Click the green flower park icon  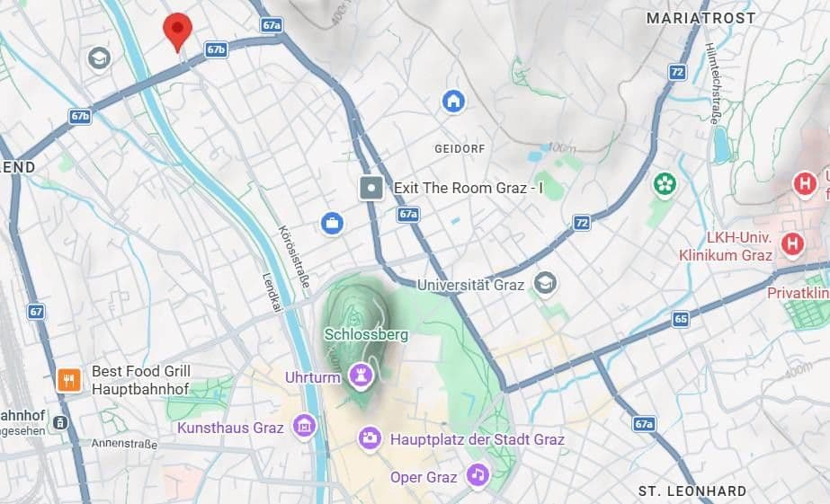point(664,184)
